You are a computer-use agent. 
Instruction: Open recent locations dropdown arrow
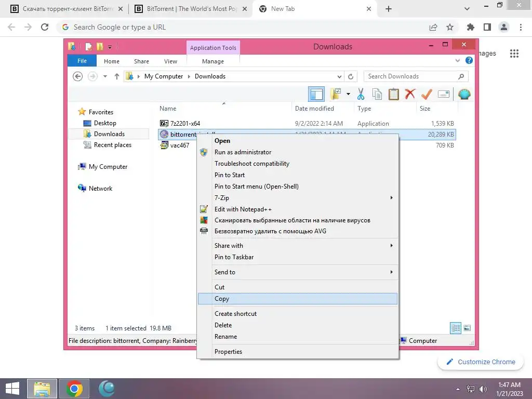pos(105,76)
